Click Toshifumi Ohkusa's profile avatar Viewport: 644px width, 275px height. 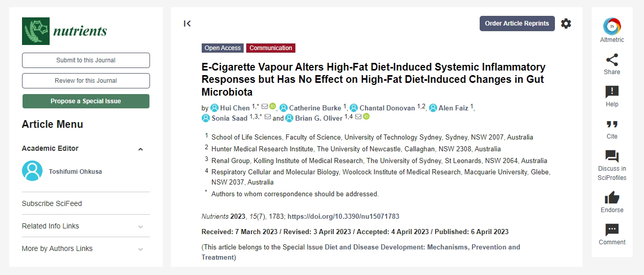(32, 171)
